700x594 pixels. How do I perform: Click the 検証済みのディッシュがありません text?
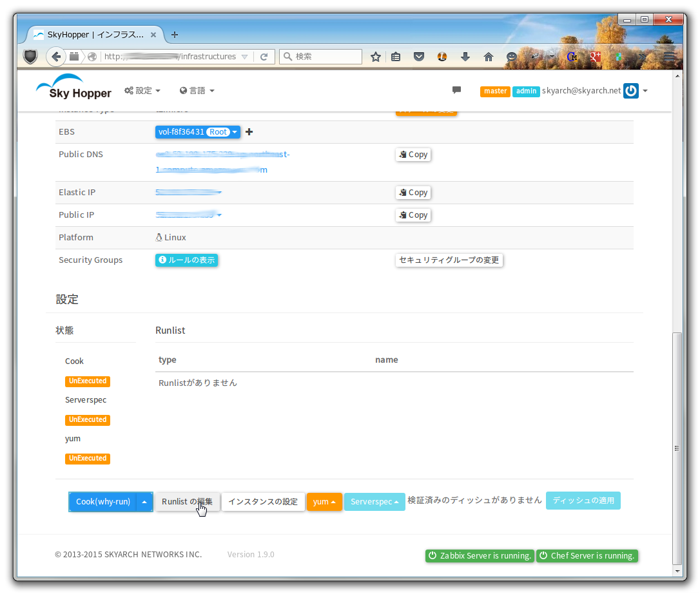pos(474,501)
